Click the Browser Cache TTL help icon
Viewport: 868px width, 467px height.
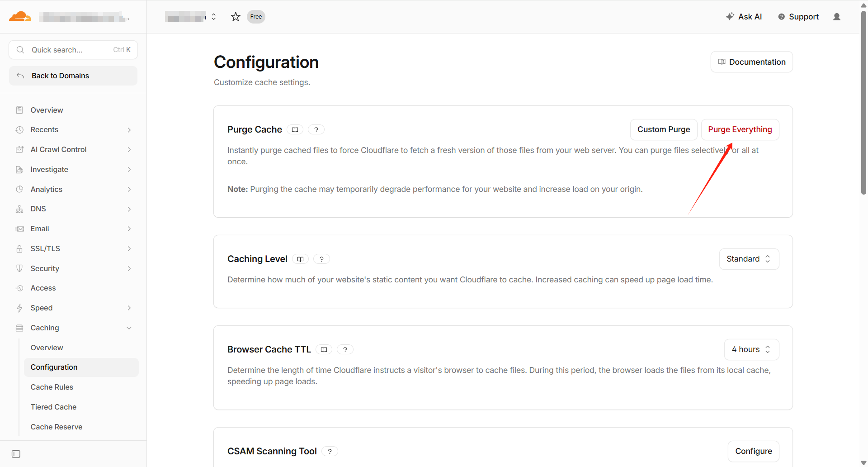pyautogui.click(x=345, y=350)
